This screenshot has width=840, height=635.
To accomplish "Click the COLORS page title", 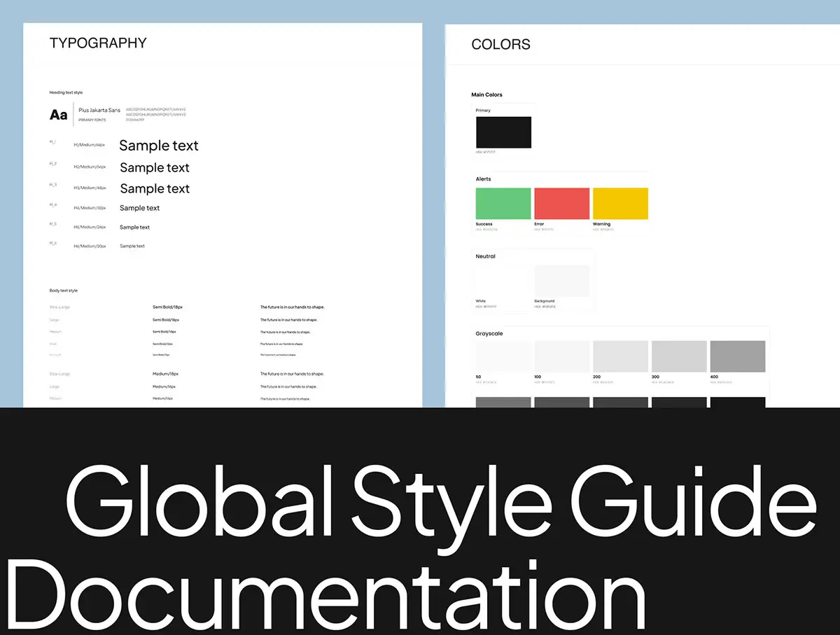I will point(500,45).
